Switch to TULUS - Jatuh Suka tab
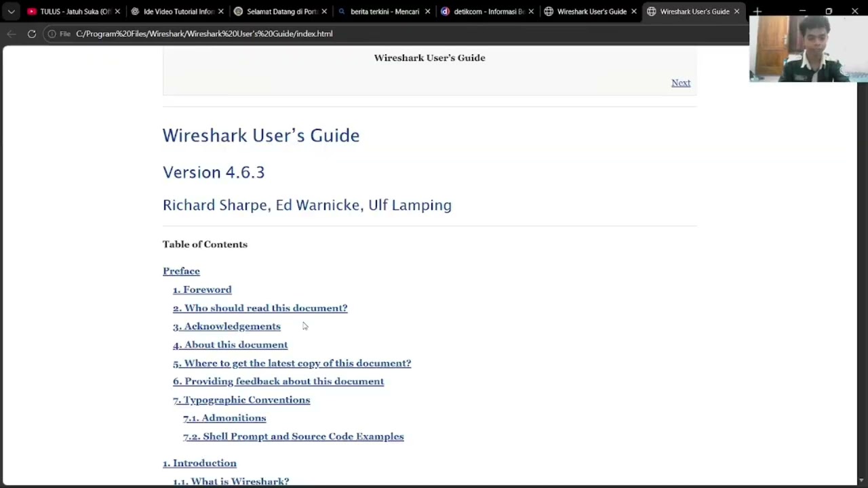868x488 pixels. click(x=73, y=12)
